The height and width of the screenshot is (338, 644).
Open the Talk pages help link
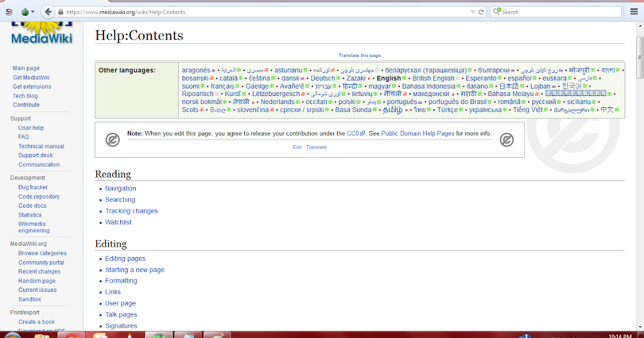pos(121,314)
